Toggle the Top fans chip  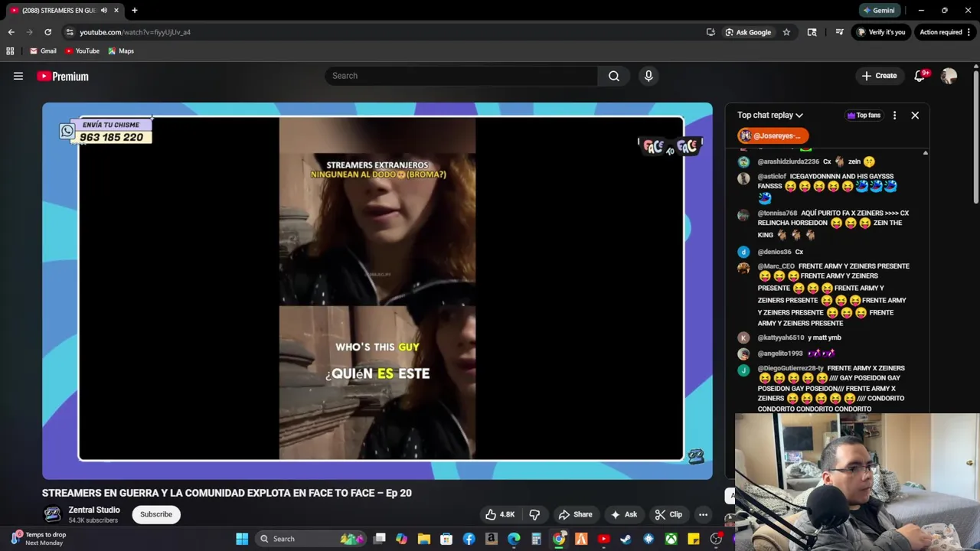tap(864, 116)
